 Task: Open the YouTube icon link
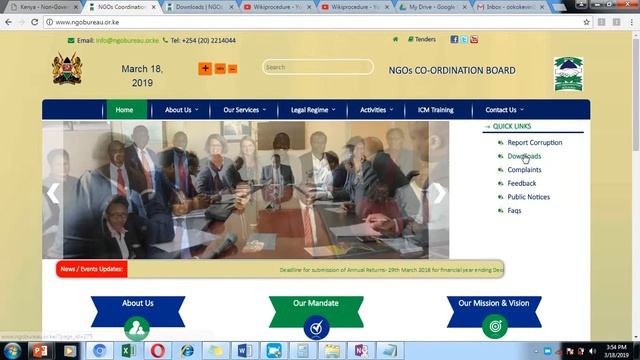474,40
